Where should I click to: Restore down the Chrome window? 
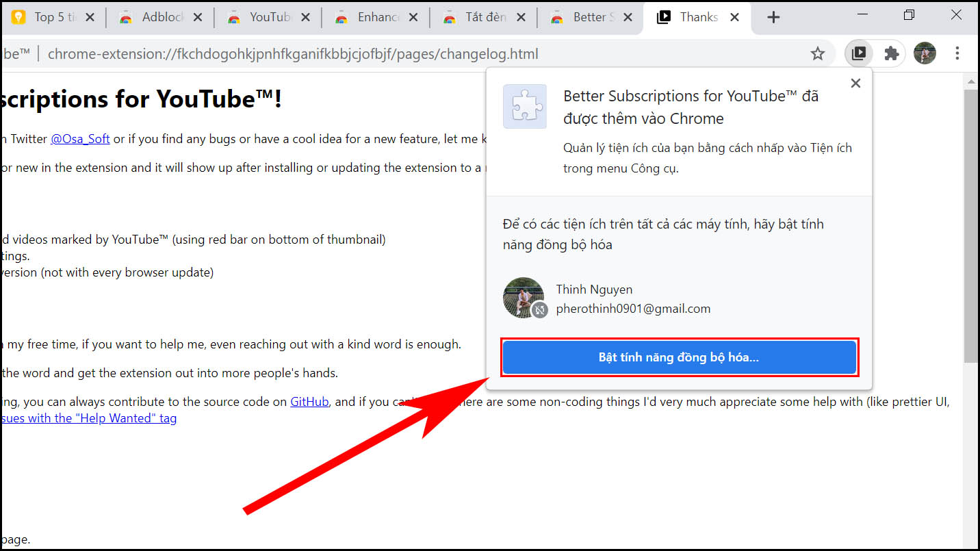tap(909, 15)
